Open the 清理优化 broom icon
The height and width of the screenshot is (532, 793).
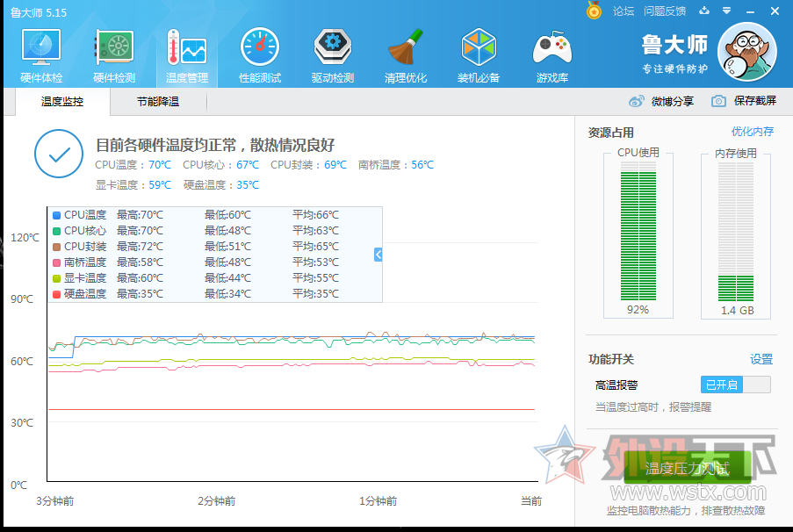click(405, 47)
